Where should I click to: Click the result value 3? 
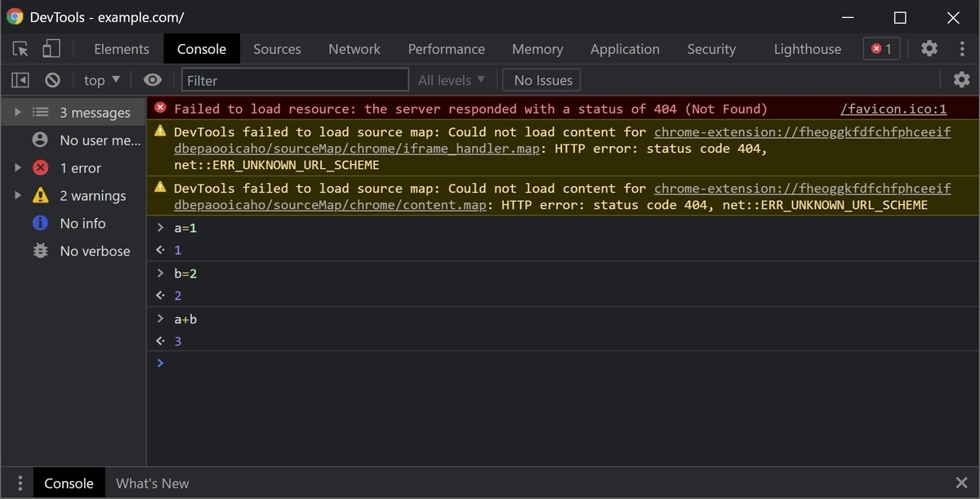coord(178,341)
